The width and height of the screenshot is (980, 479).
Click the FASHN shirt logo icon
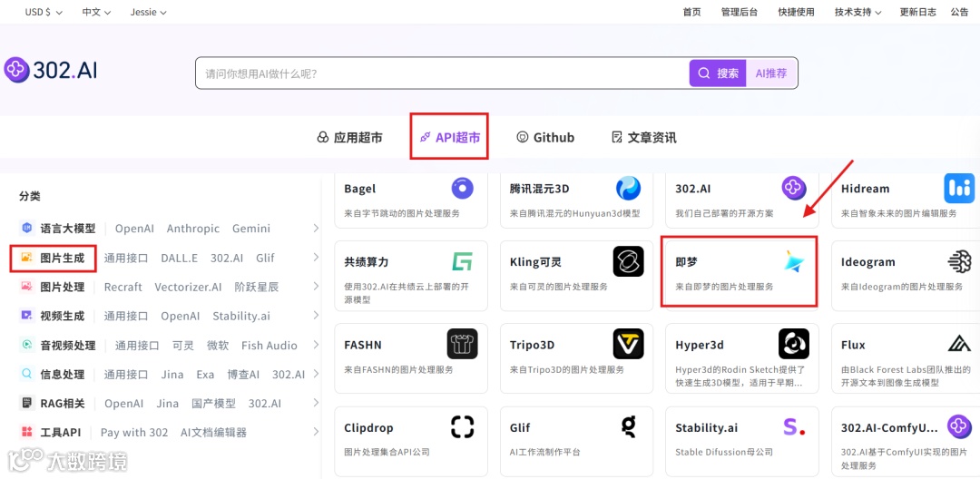point(463,344)
